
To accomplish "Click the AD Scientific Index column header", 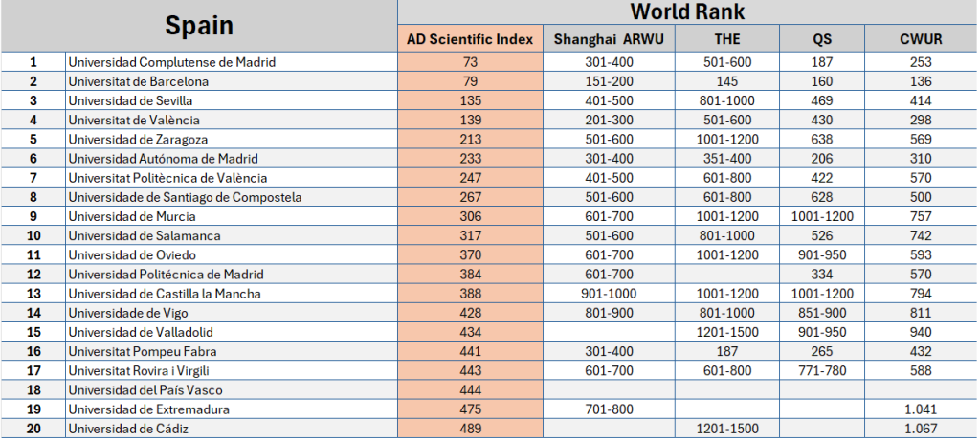I will [x=470, y=39].
